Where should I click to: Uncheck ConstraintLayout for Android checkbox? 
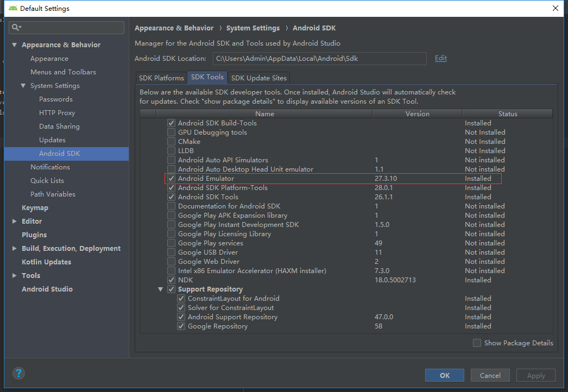point(181,299)
